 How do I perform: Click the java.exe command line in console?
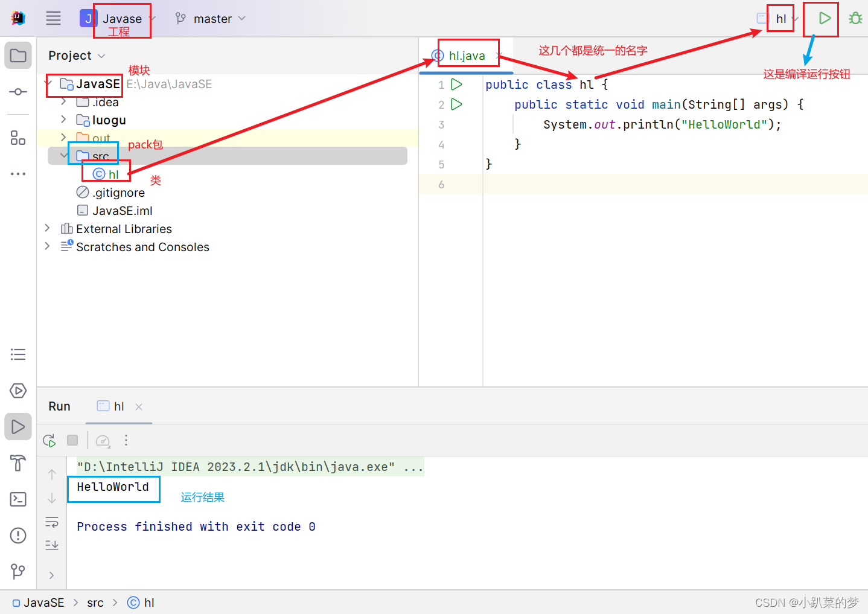tap(250, 467)
